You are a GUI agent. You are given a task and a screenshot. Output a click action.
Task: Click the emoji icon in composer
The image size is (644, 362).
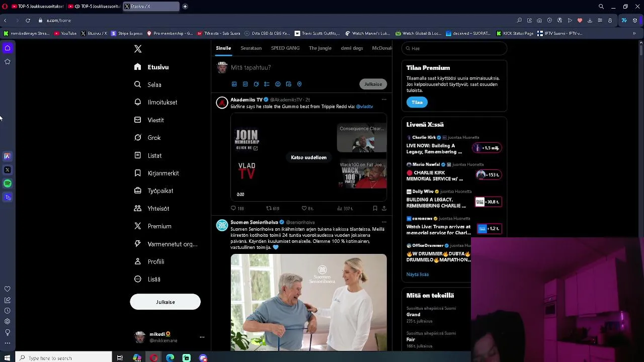point(278,84)
